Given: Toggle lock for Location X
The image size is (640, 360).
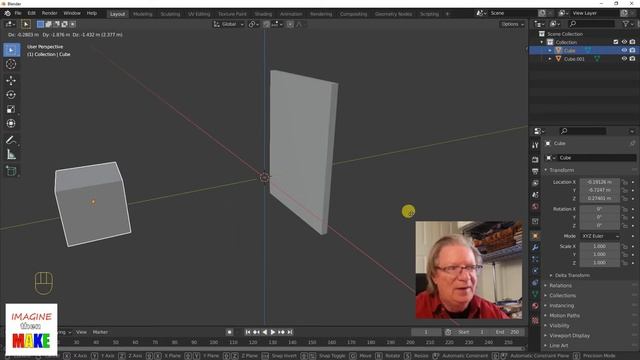Looking at the screenshot, I should pos(624,182).
